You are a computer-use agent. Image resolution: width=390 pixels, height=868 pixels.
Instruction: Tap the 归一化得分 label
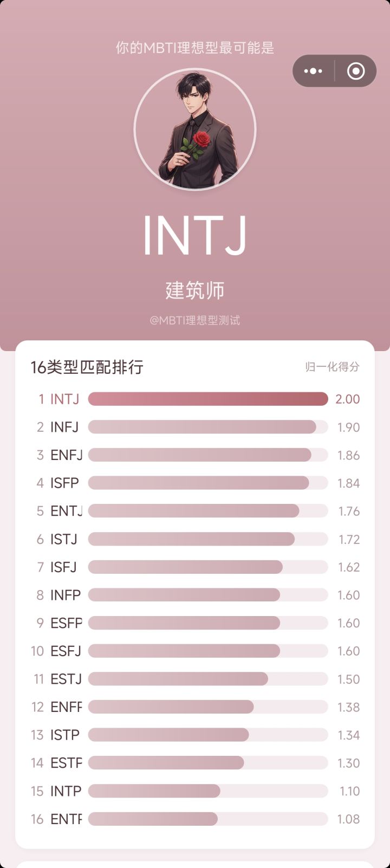point(332,367)
